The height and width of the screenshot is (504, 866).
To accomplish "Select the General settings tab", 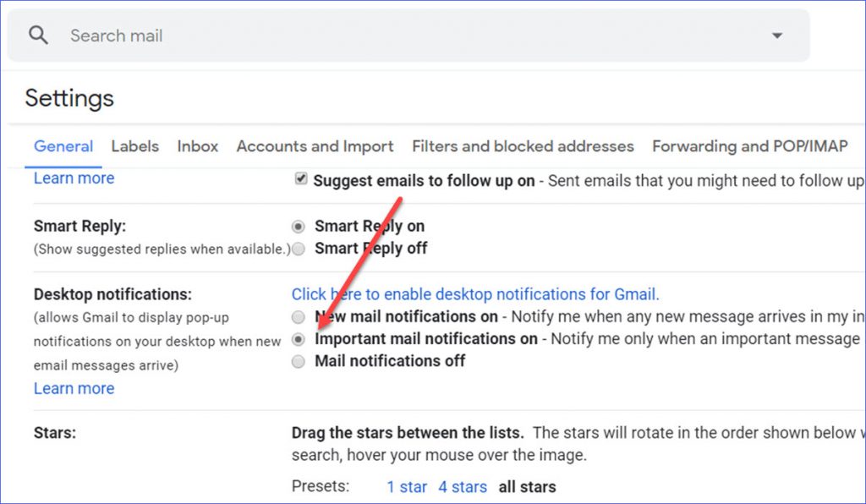I will click(63, 146).
